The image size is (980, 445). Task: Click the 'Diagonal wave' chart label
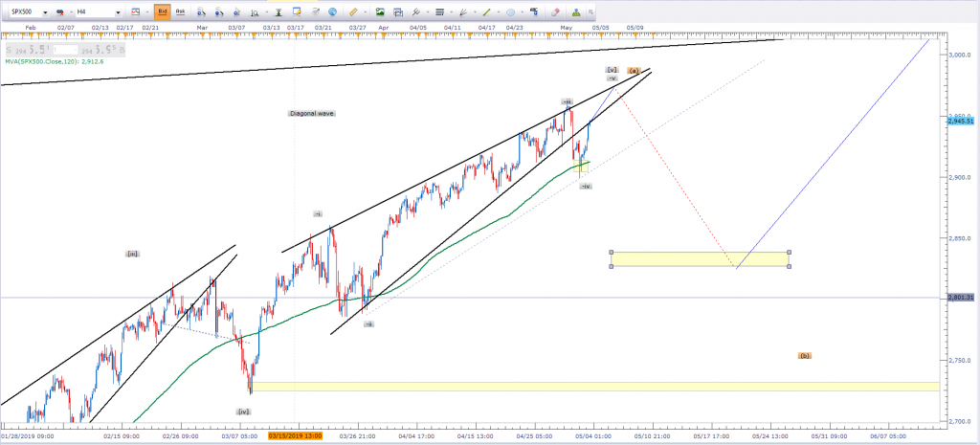tap(312, 114)
